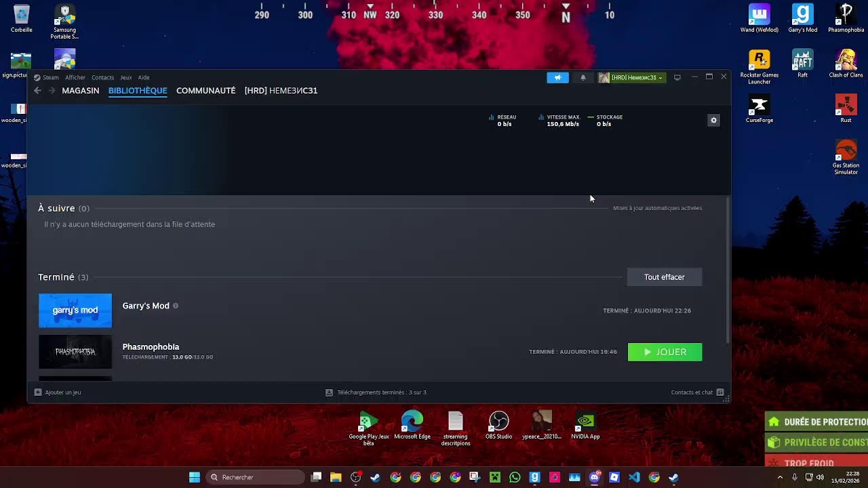Click the Tout effacer button

coord(665,277)
